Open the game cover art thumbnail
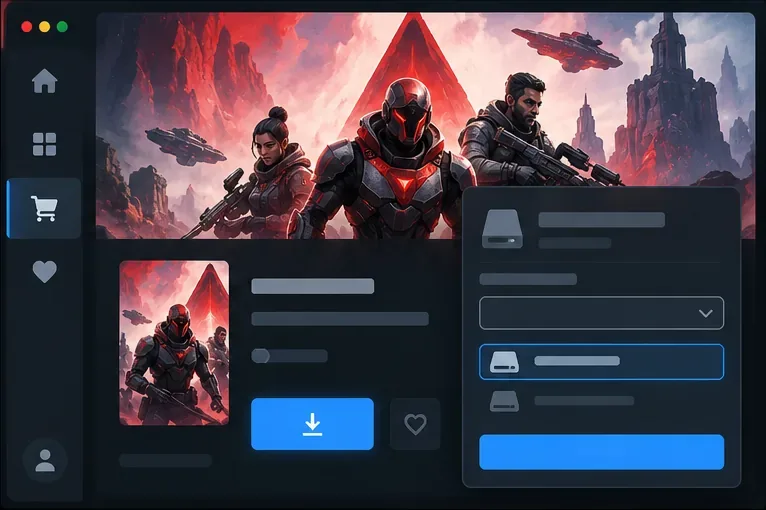 (174, 342)
